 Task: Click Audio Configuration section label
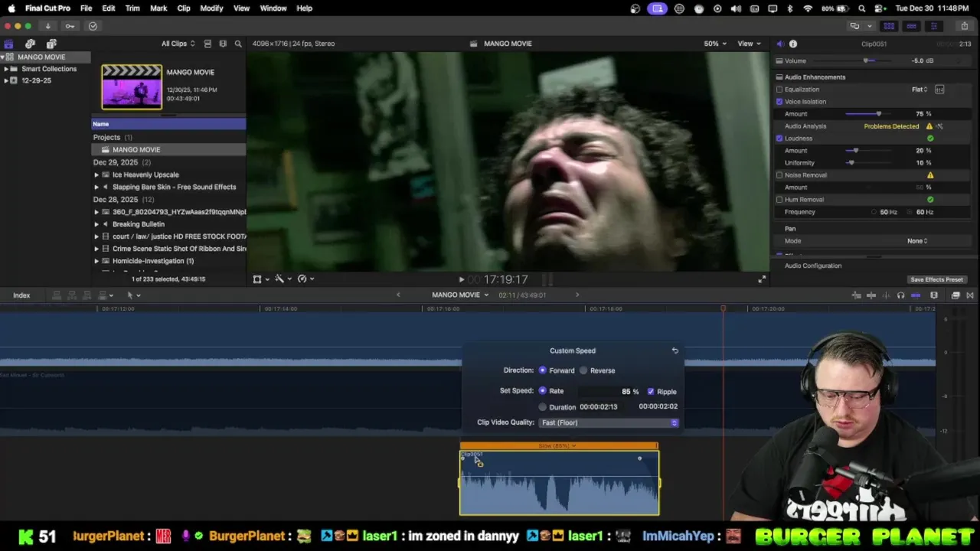click(813, 266)
